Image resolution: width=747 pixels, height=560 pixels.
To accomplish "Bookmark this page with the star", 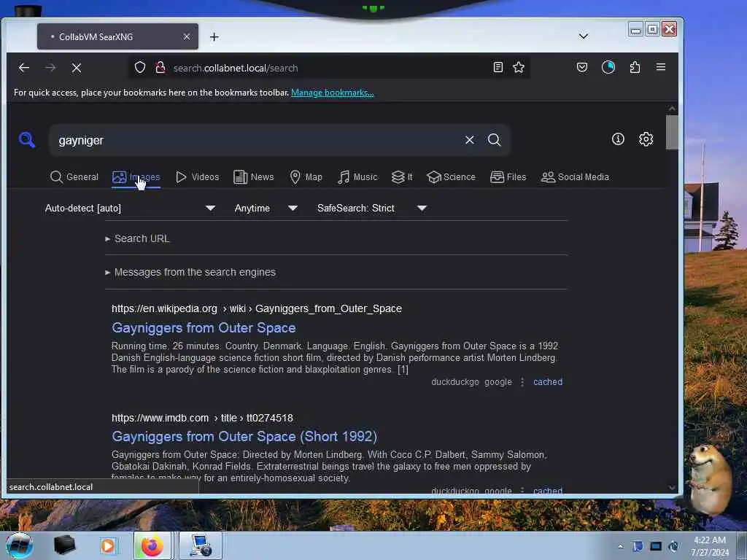I will (519, 67).
